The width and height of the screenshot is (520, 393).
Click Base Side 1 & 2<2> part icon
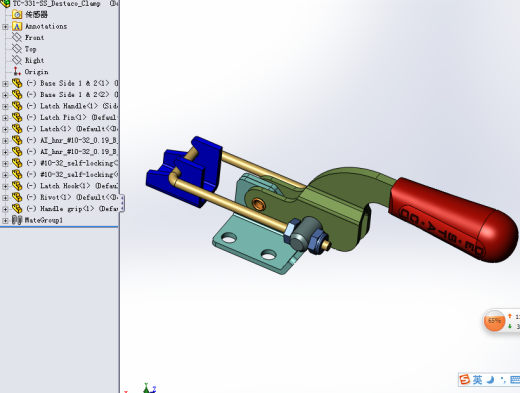(x=17, y=94)
